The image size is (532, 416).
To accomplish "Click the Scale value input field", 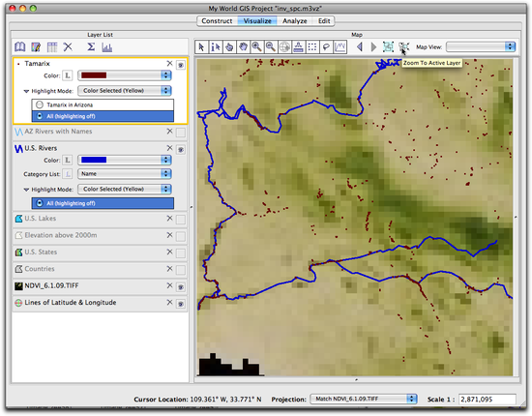I will 488,399.
